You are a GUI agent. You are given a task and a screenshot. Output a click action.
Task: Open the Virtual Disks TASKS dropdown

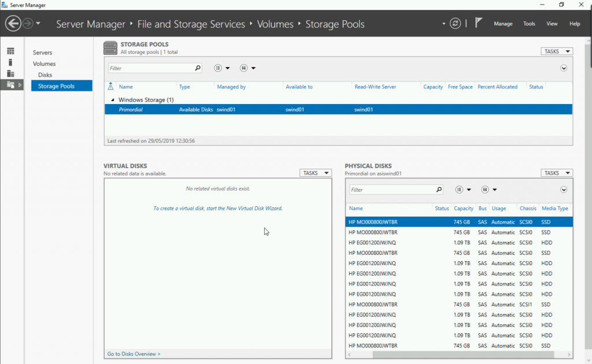tap(315, 173)
